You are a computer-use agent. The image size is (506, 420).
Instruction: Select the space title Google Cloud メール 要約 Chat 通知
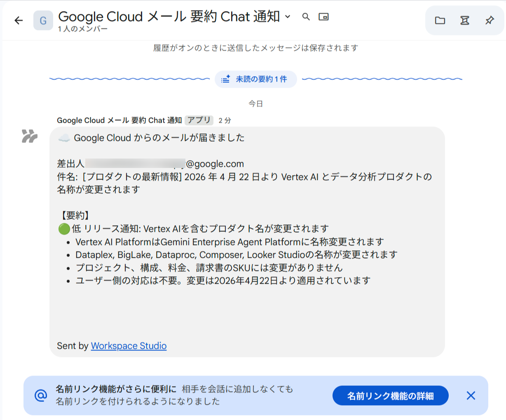coord(169,16)
